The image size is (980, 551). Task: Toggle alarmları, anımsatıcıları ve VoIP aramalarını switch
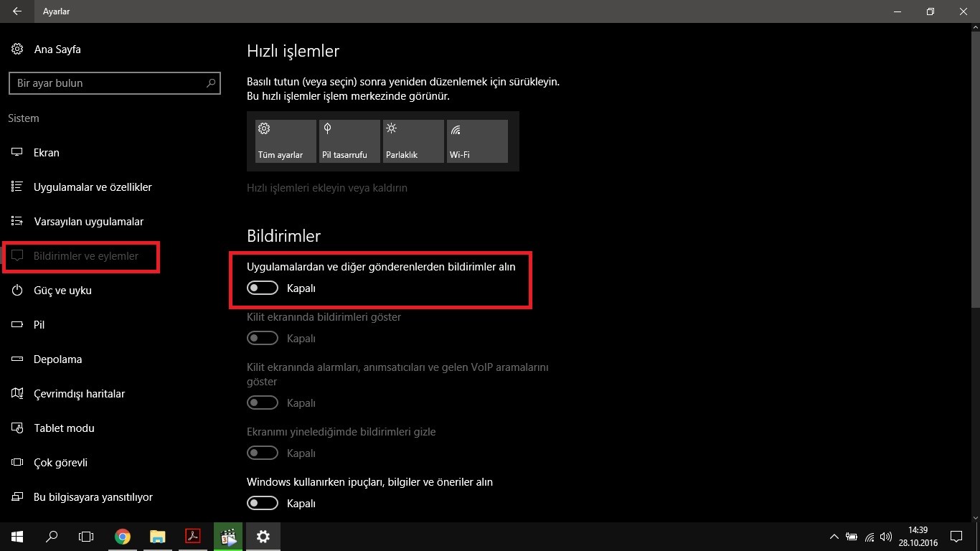263,403
